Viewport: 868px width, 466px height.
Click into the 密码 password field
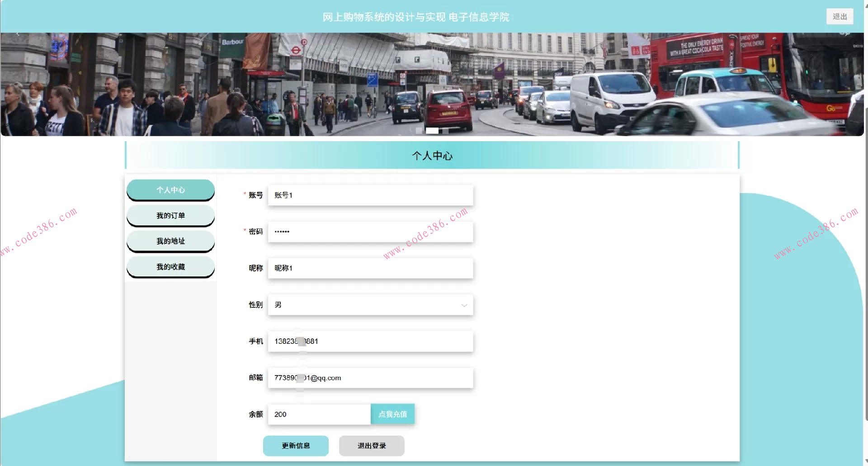tap(370, 232)
